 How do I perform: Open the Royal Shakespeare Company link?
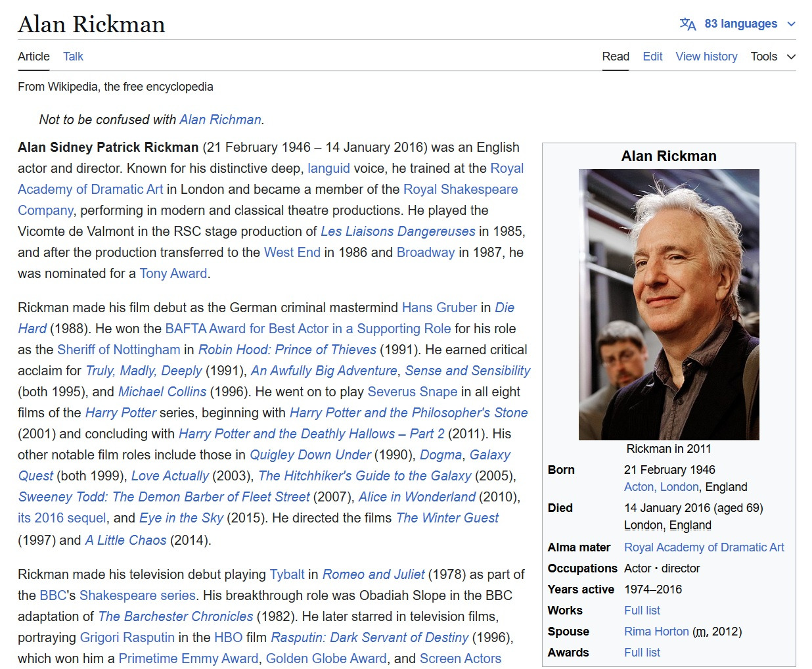pyautogui.click(x=461, y=189)
